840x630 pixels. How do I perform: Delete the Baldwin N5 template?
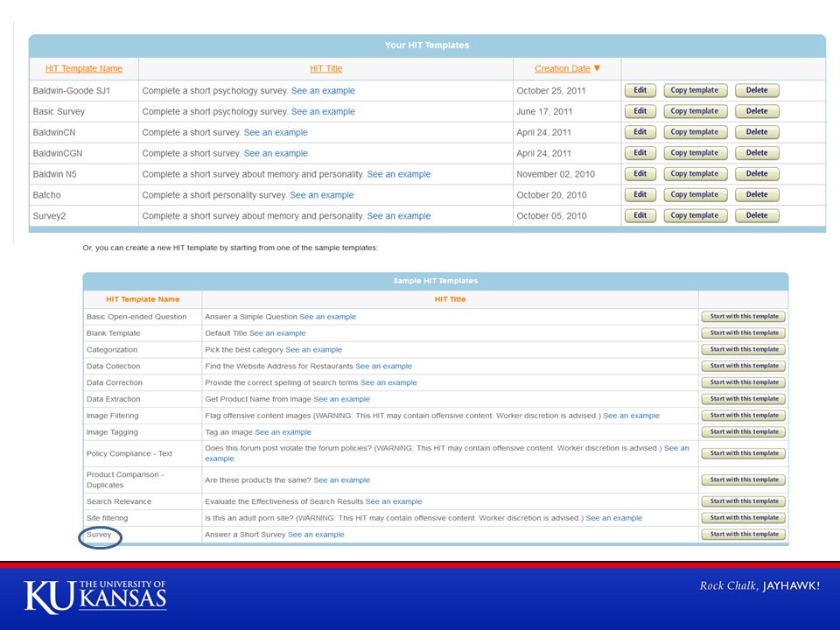756,174
